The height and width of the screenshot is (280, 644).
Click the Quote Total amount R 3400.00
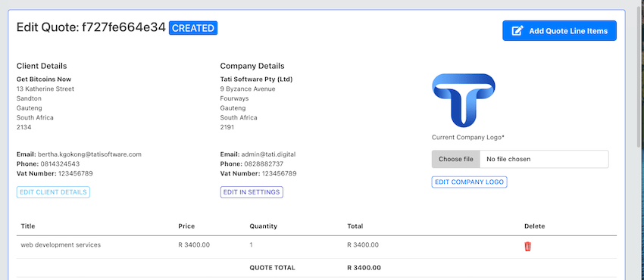[364, 268]
